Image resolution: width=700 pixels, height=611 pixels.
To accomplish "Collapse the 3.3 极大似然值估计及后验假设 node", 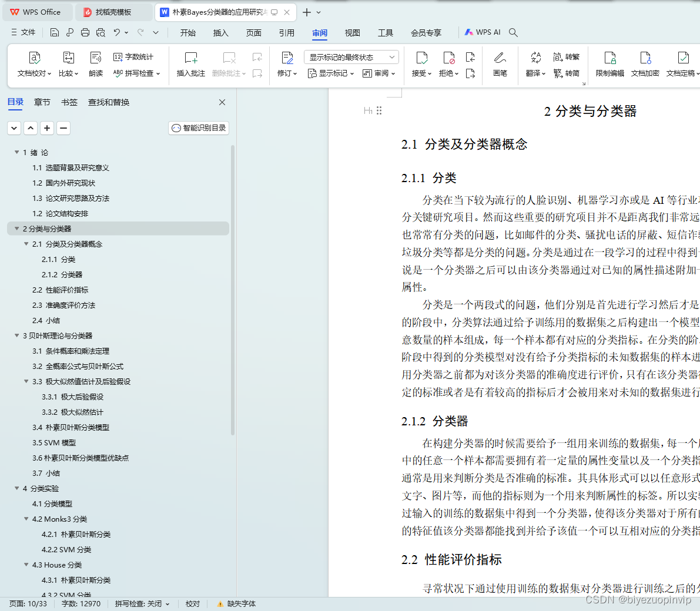I will (26, 381).
